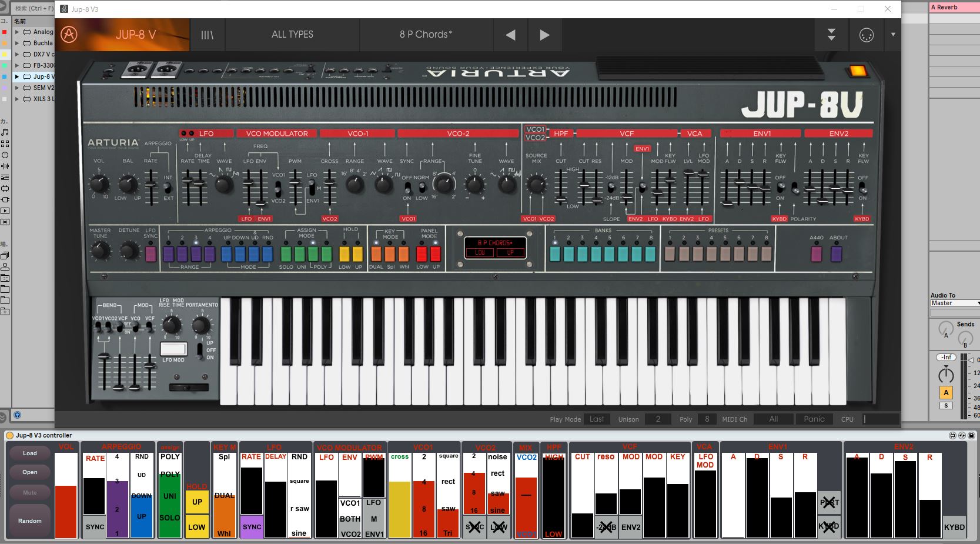Open the dropdown arrow beside MIDI icon
This screenshot has width=980, height=544.
[x=893, y=35]
